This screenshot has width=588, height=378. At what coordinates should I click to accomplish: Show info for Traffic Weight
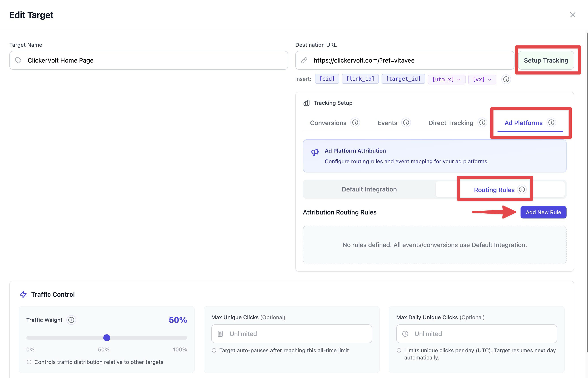(71, 320)
